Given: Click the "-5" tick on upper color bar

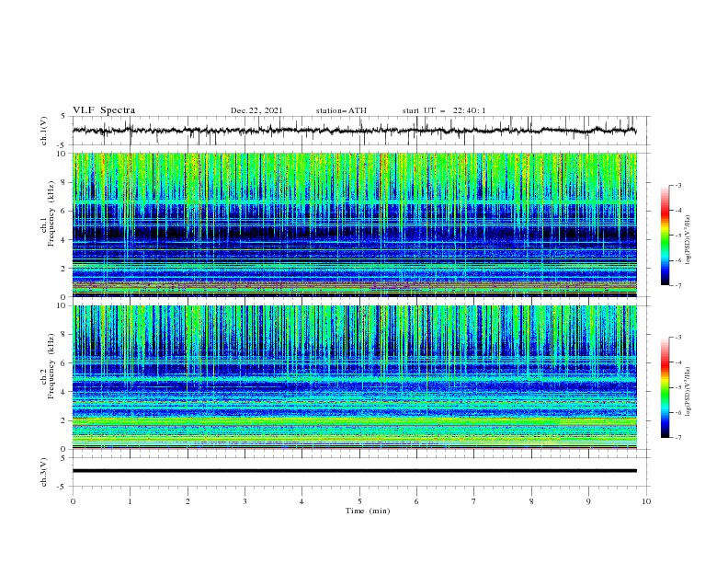Looking at the screenshot, I should tap(677, 236).
